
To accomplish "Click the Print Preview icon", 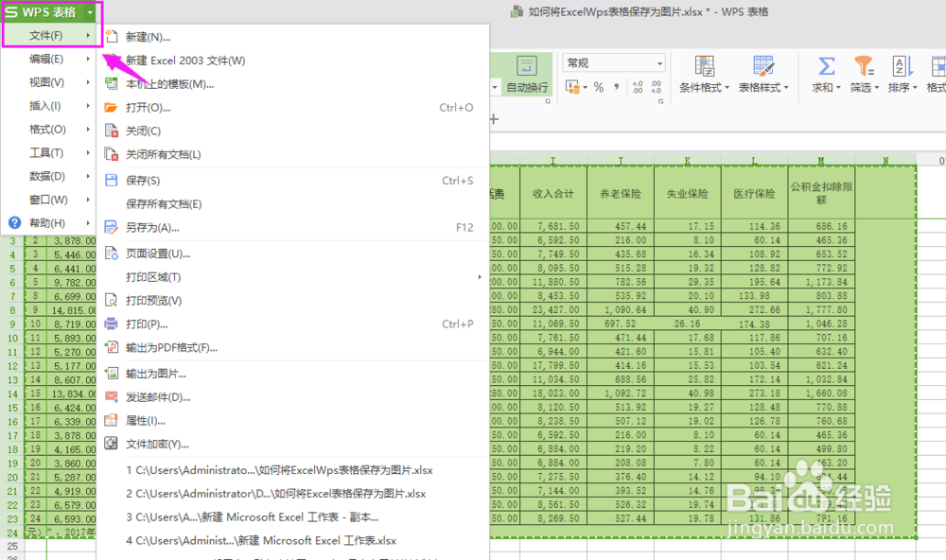I will coord(111,301).
